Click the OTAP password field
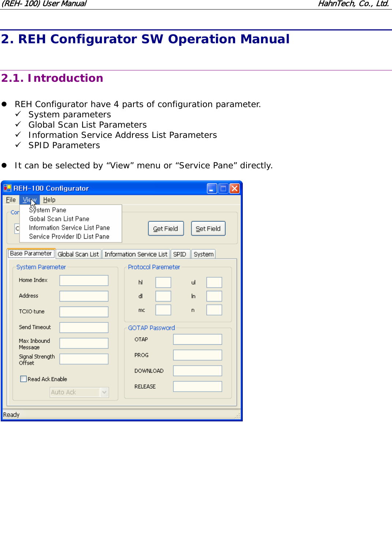392x560 pixels. (197, 339)
